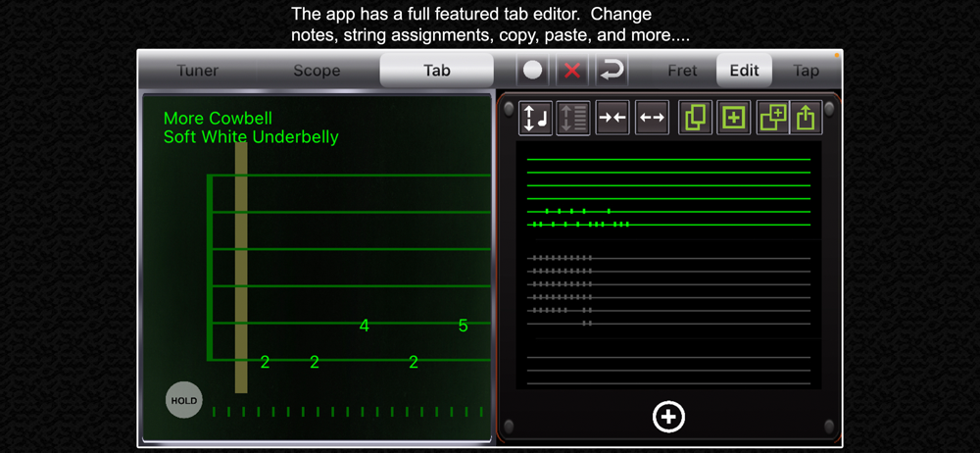This screenshot has height=453, width=980.
Task: Switch to the Tuner tab
Action: click(x=197, y=71)
